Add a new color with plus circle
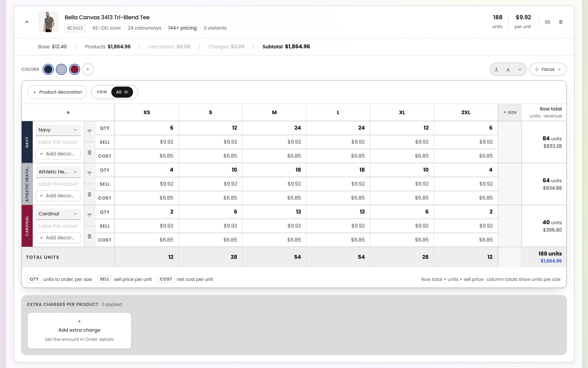 pos(88,69)
